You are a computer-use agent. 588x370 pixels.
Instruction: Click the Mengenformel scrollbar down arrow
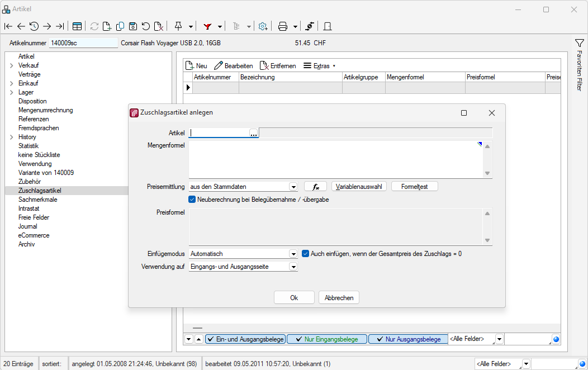coord(487,173)
